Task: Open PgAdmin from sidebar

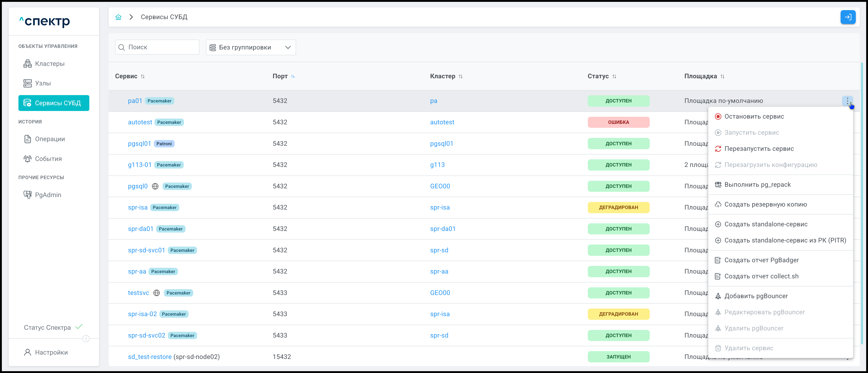Action: tap(48, 195)
